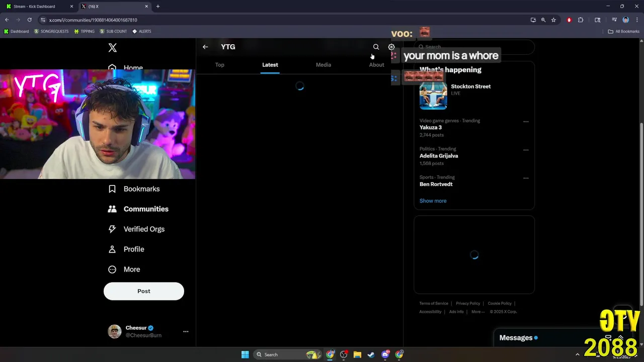Open options dots for Ben Rortvedt trend
Image resolution: width=644 pixels, height=362 pixels.
click(526, 178)
